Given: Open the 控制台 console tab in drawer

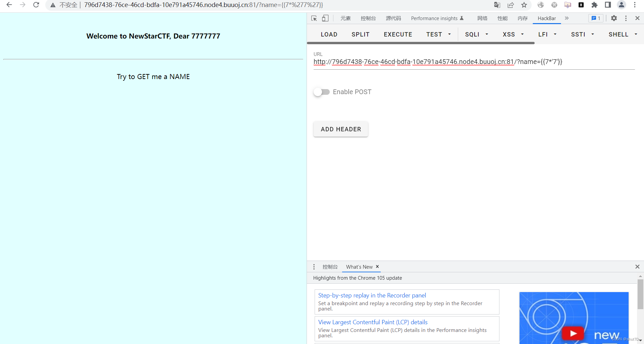Looking at the screenshot, I should click(x=330, y=267).
